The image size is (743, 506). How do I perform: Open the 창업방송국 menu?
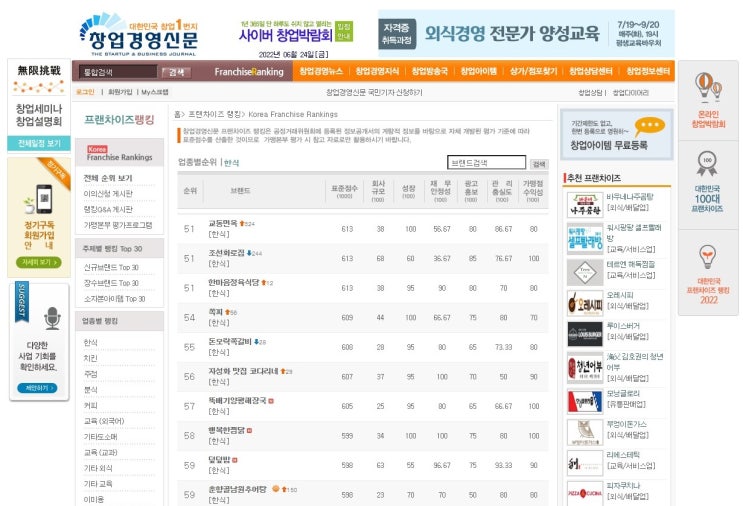pyautogui.click(x=429, y=71)
